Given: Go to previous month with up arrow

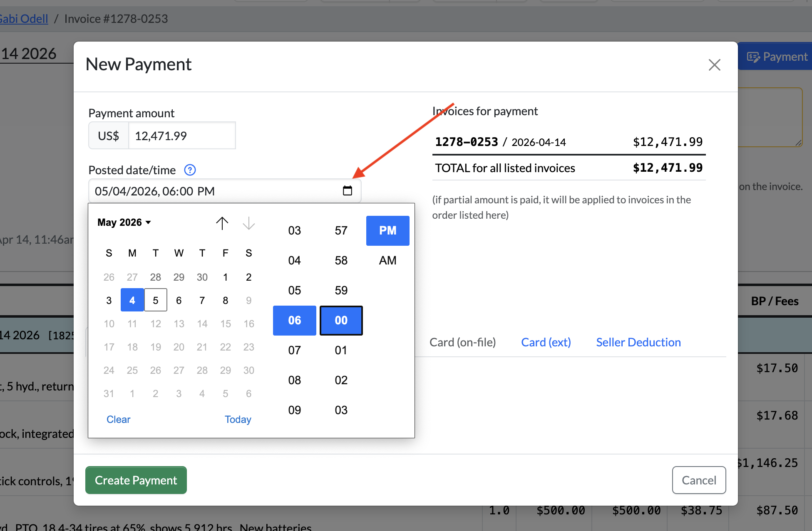Looking at the screenshot, I should click(222, 223).
